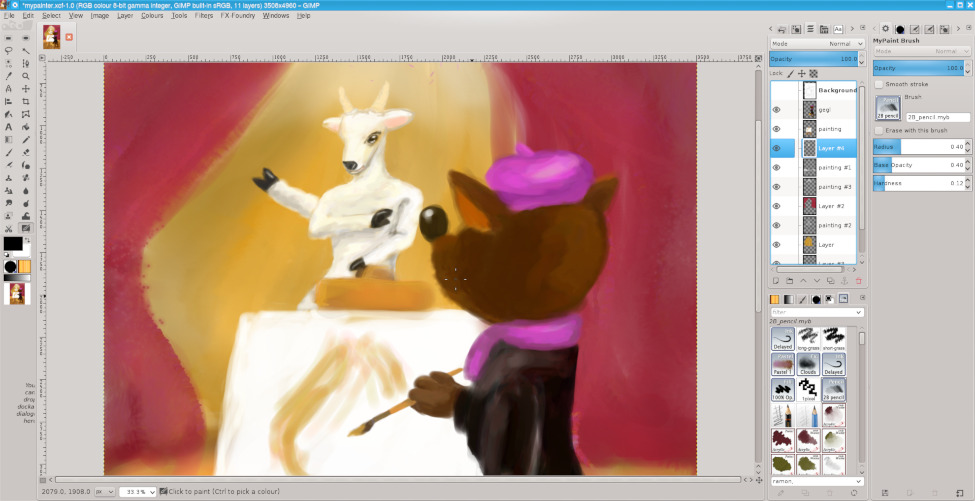Viewport: 975px width, 501px height.
Task: Switch to the Layers tab
Action: click(x=810, y=29)
